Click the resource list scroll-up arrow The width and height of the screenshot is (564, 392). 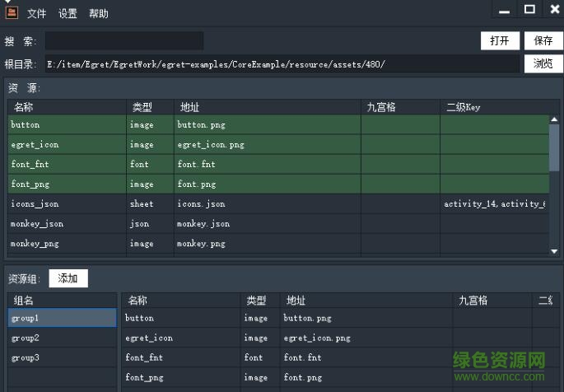[555, 119]
